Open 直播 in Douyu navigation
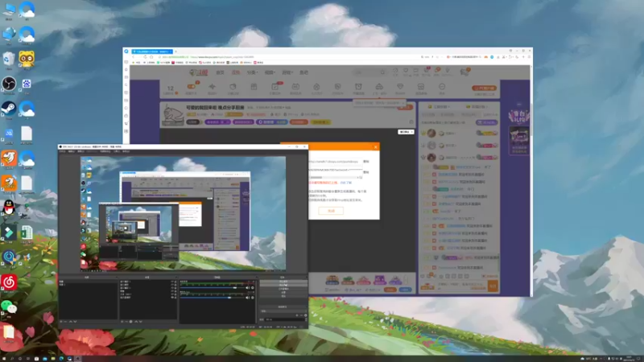This screenshot has width=644, height=362. click(x=235, y=72)
